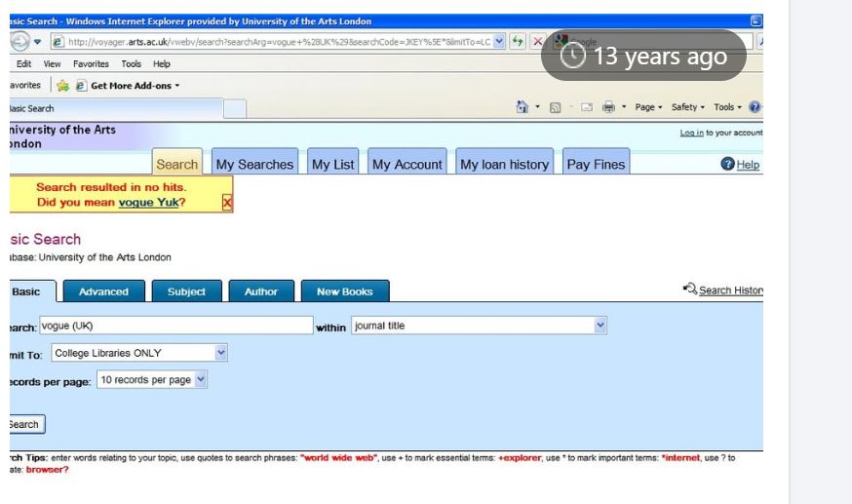Open the Edit menu
This screenshot has height=504, width=852.
tap(23, 64)
